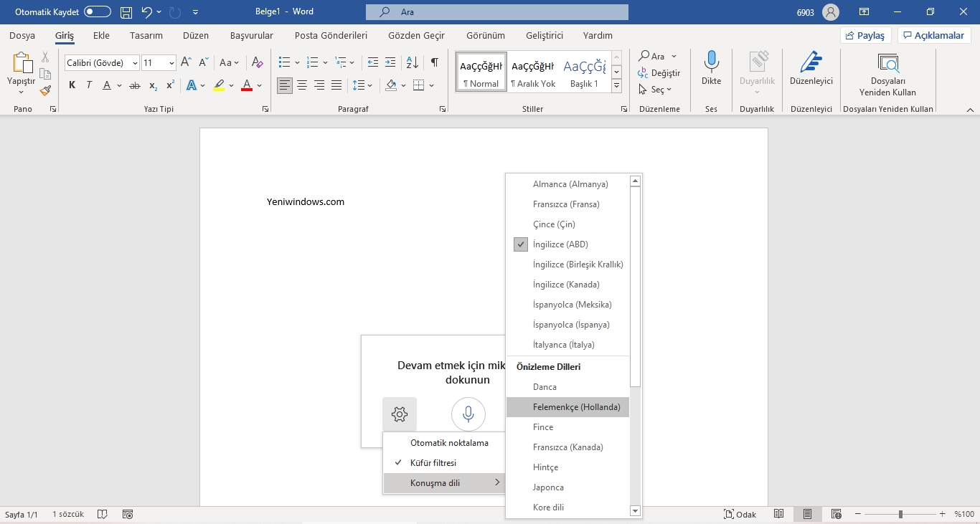Tap the microphone button to continue dictation
Image resolution: width=980 pixels, height=524 pixels.
[468, 414]
